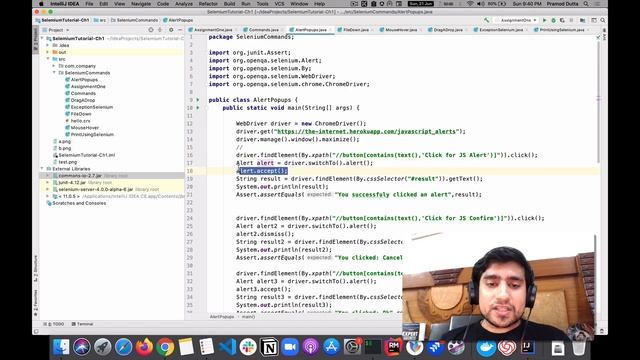The height and width of the screenshot is (360, 640).
Task: Run the AssignmentOne configuration with green play icon
Action: tap(544, 20)
